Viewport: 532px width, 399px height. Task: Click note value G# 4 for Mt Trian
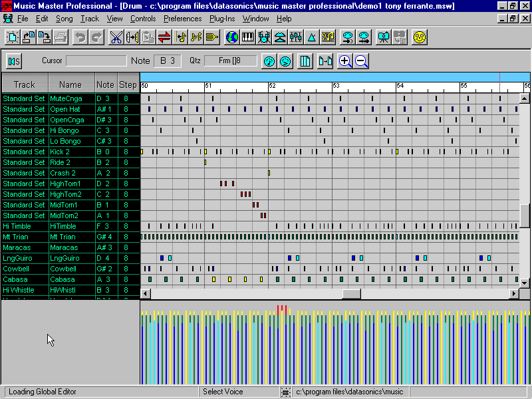pos(106,237)
